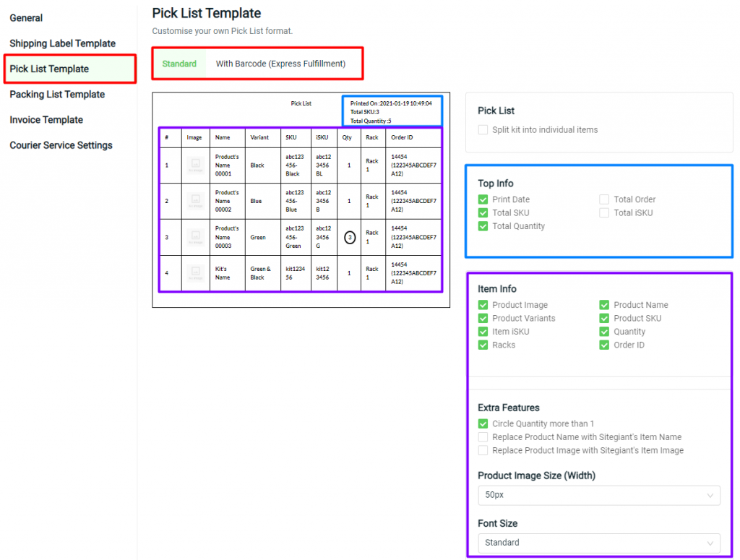Viewport: 740px width, 560px height.
Task: Disable Total Quantity in Top Info
Action: click(482, 225)
